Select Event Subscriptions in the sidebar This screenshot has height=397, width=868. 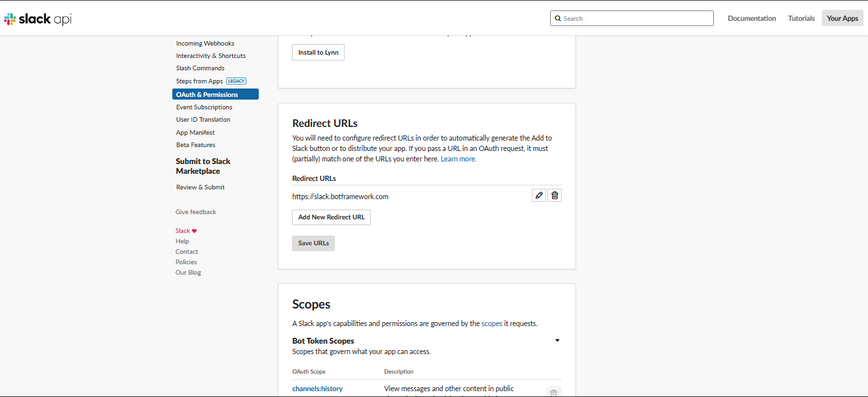click(x=204, y=107)
